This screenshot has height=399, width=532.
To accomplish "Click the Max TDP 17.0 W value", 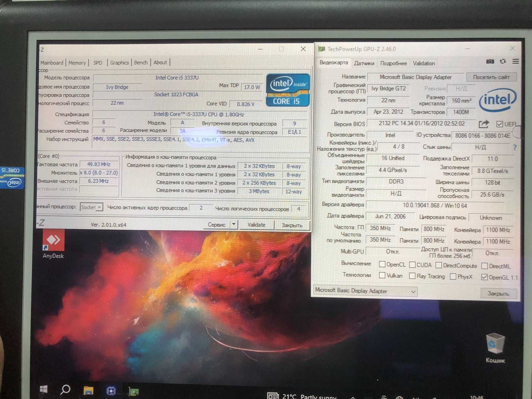I will (252, 87).
